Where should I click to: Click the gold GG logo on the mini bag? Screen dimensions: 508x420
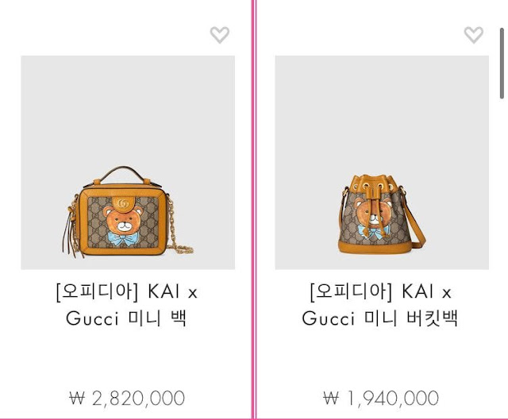[x=123, y=203]
